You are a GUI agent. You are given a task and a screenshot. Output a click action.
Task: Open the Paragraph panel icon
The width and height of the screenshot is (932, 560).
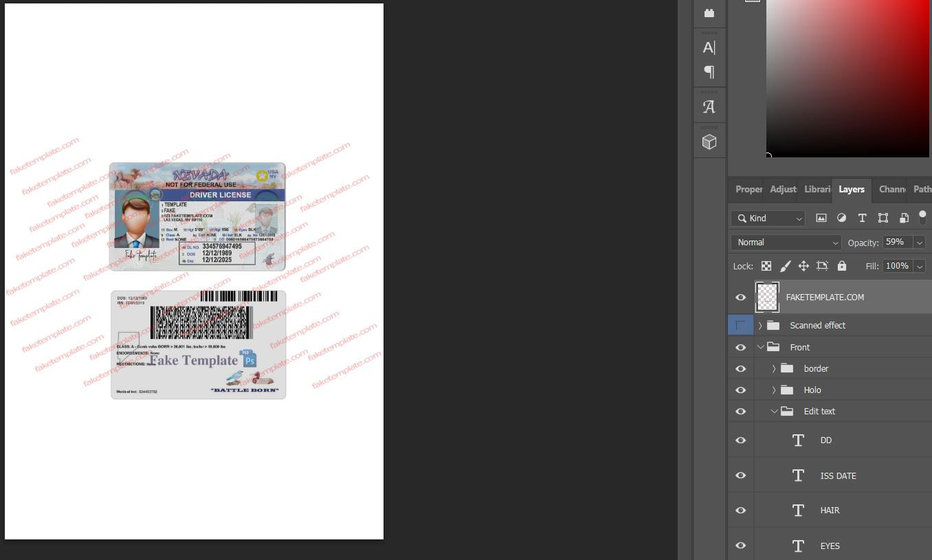click(x=709, y=71)
